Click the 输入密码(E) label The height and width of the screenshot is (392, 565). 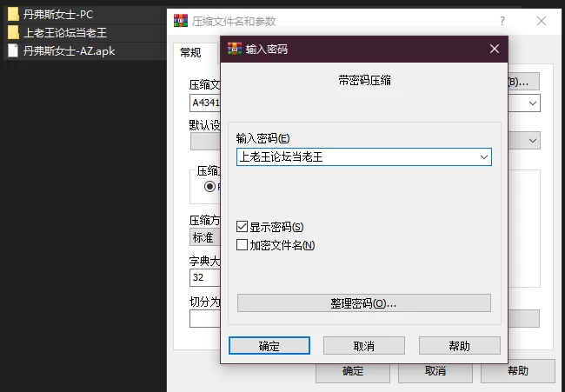coord(263,138)
